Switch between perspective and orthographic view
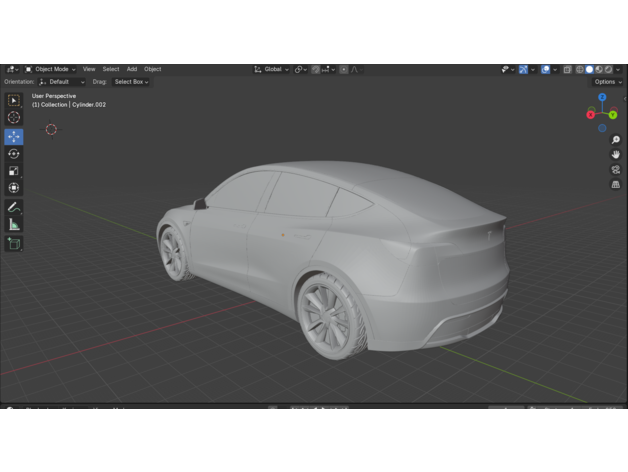The image size is (628, 472). tap(616, 185)
